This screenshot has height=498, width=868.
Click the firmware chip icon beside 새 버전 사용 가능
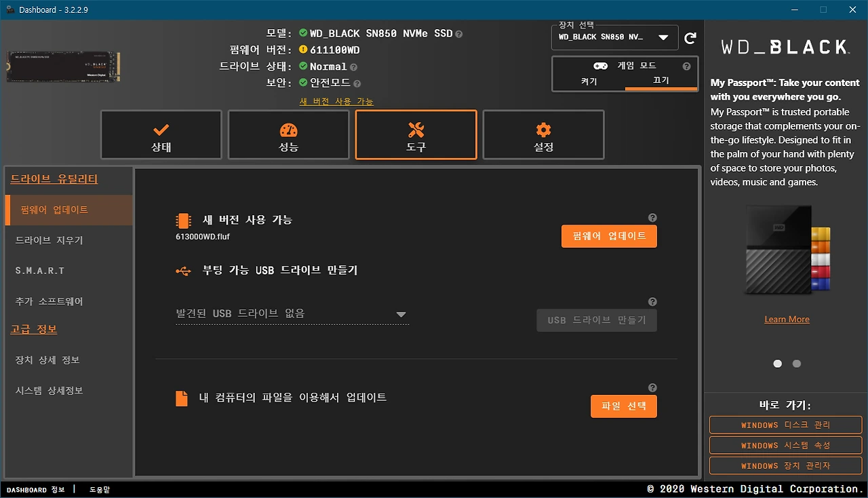[182, 220]
